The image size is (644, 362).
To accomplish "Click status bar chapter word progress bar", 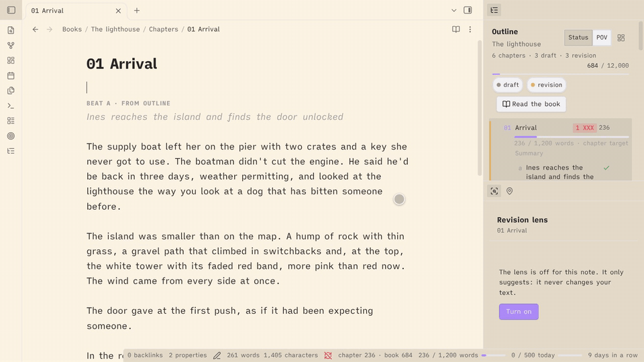I will click(493, 355).
